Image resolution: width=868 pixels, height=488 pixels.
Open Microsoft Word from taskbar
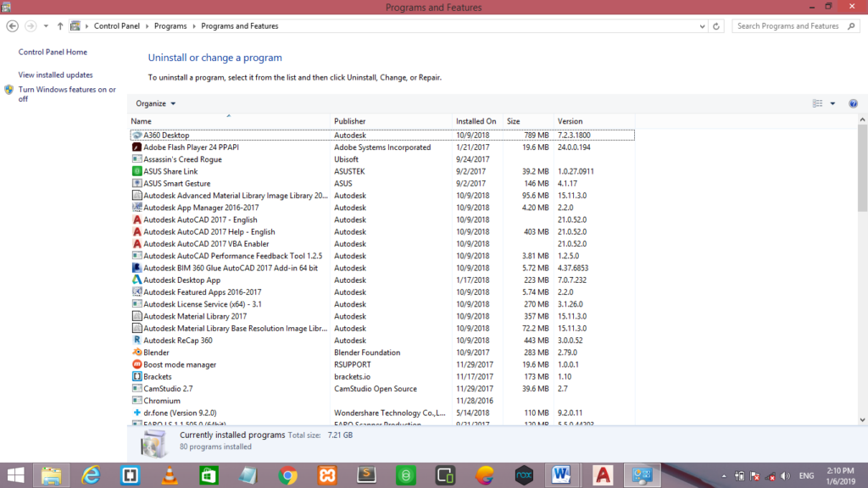561,475
